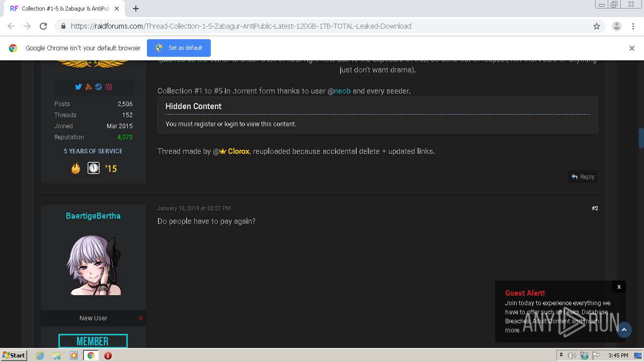644x362 pixels.
Task: Close the Guest Alert popup
Action: tap(619, 287)
